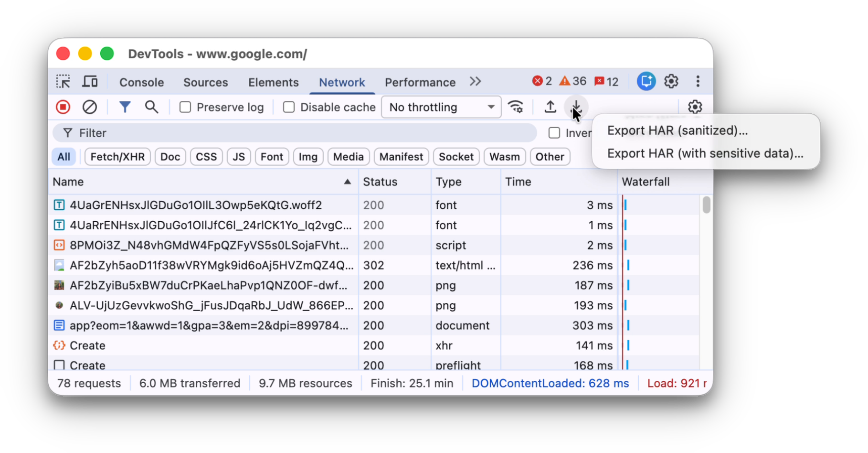Screen dimensions: 868x453
Task: Go to the Performance tab
Action: (x=420, y=82)
